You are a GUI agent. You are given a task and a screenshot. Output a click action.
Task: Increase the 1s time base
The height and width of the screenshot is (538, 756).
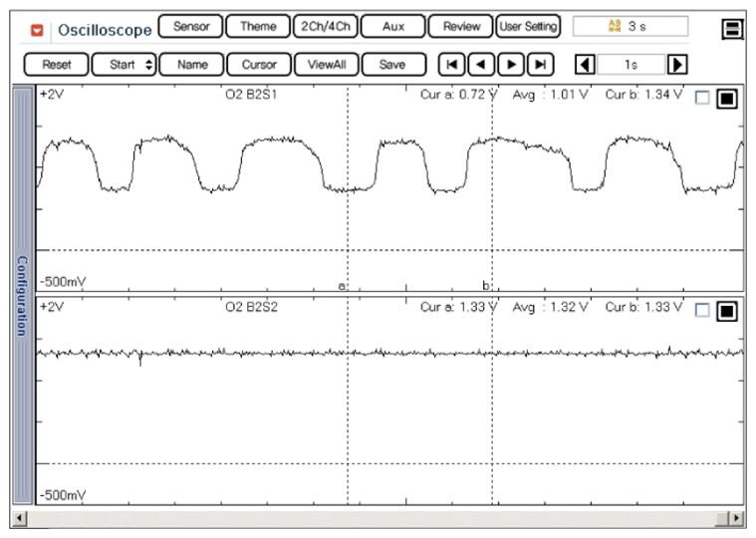click(x=677, y=65)
